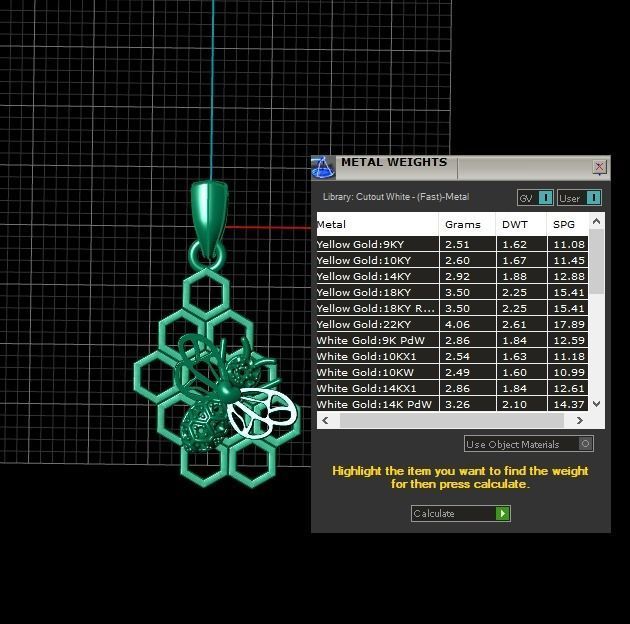This screenshot has width=630, height=624.
Task: Click the 2.10 DWT value
Action: tap(514, 404)
